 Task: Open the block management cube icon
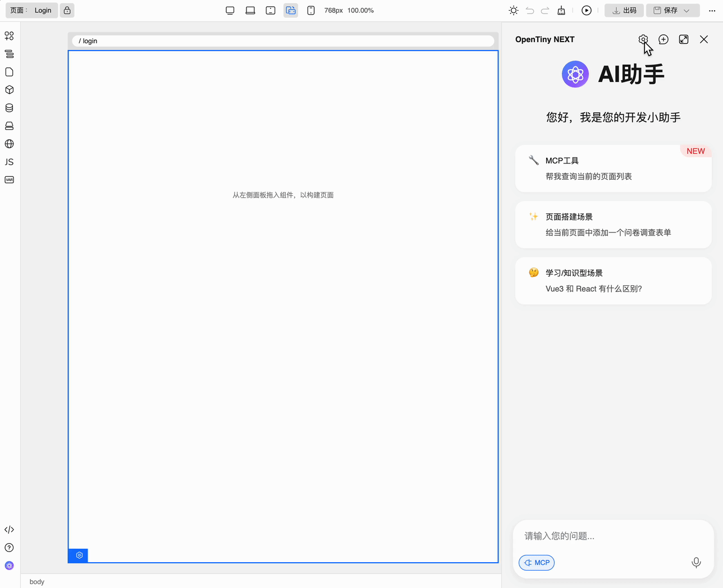9,89
